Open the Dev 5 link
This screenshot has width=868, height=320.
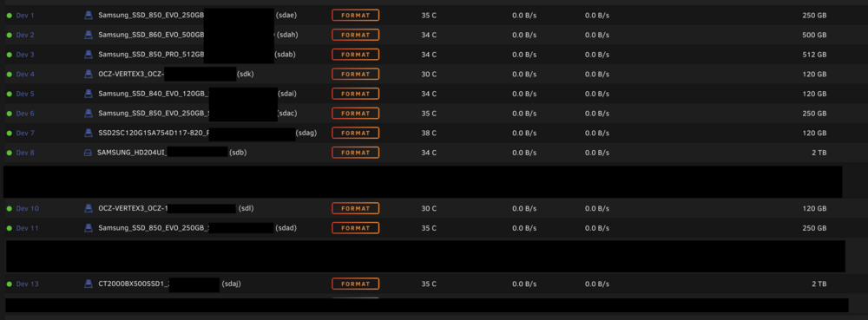point(25,94)
